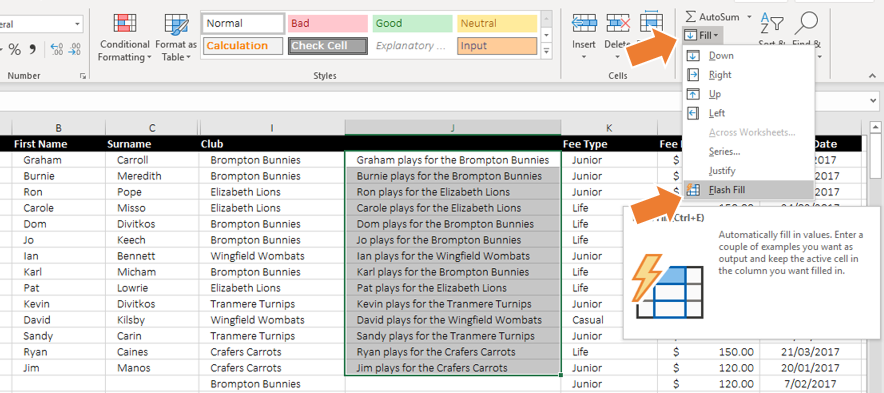
Task: Click the Fill button
Action: [x=702, y=36]
